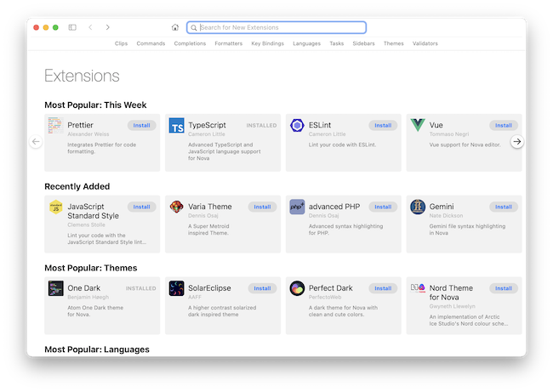Open the SolarEclipse theme icon
553x392 pixels.
(x=177, y=288)
